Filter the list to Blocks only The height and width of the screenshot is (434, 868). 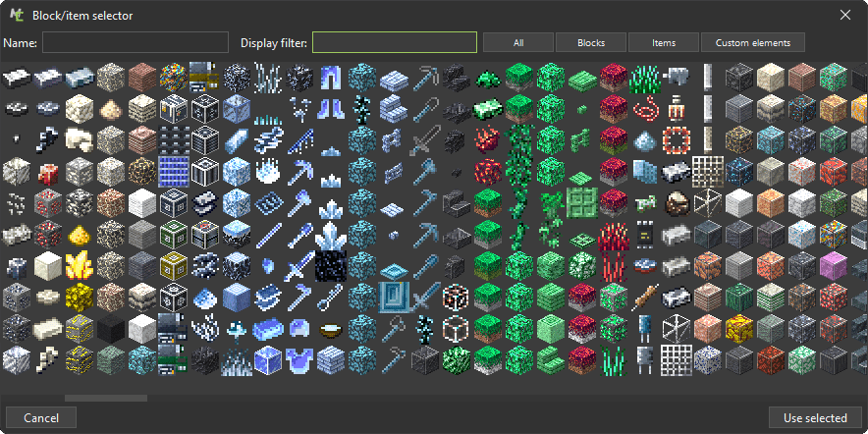pyautogui.click(x=591, y=42)
